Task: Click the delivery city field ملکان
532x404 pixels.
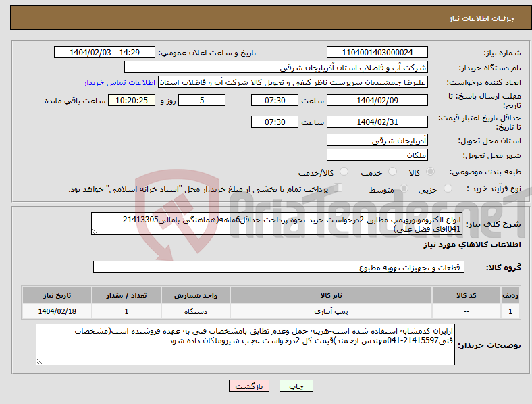Action: click(x=377, y=155)
